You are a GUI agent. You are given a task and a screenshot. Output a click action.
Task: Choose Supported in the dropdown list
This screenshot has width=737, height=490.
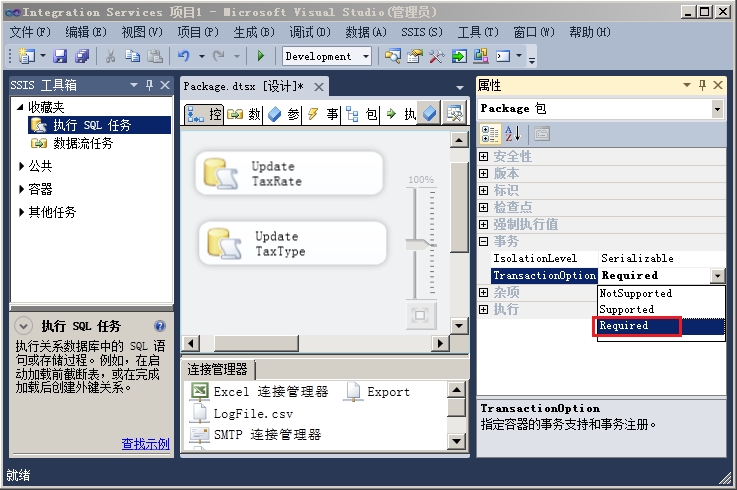pos(661,309)
